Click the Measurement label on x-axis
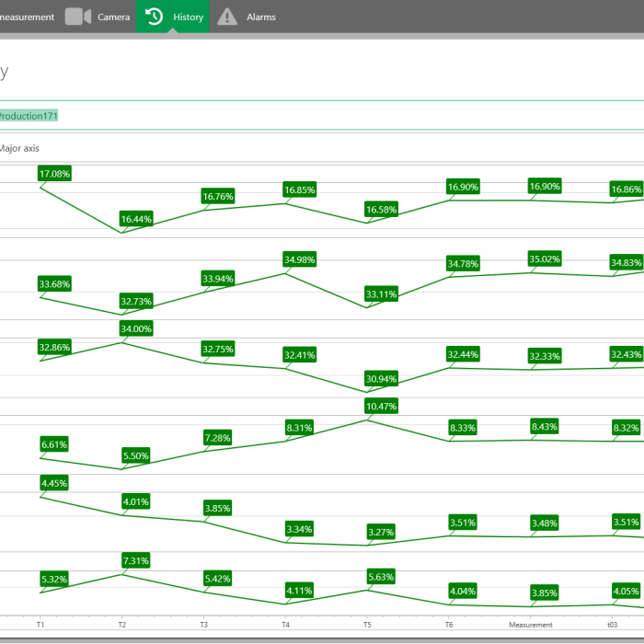 point(531,625)
